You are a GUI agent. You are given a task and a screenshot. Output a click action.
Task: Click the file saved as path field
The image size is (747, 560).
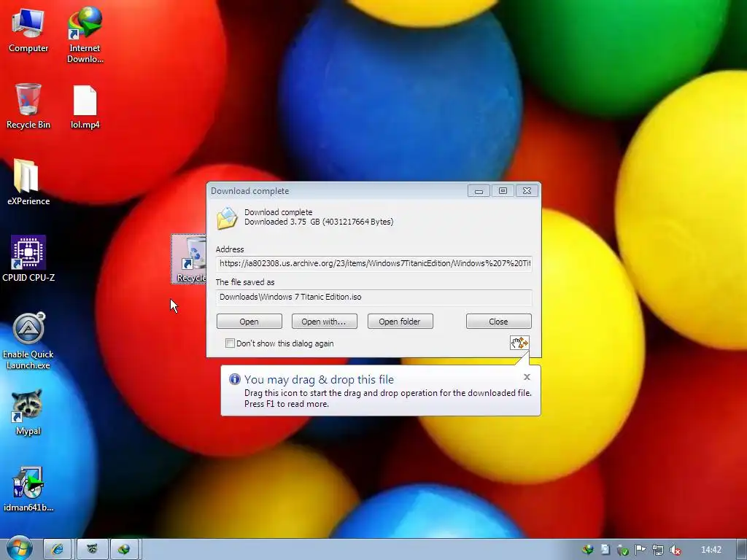(373, 297)
